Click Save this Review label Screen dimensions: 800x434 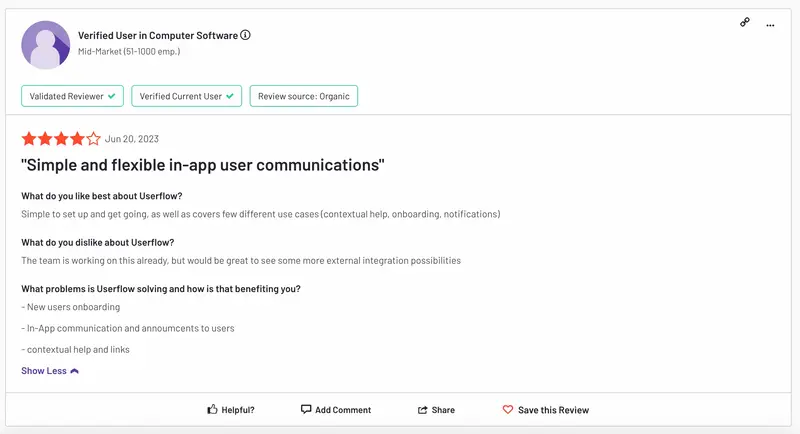coord(554,410)
